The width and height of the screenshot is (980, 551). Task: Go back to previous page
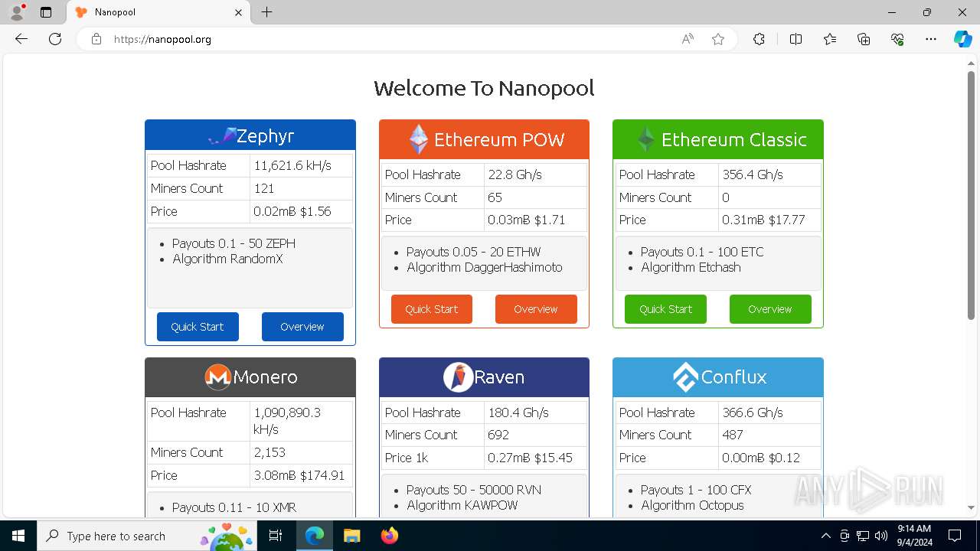(x=21, y=39)
